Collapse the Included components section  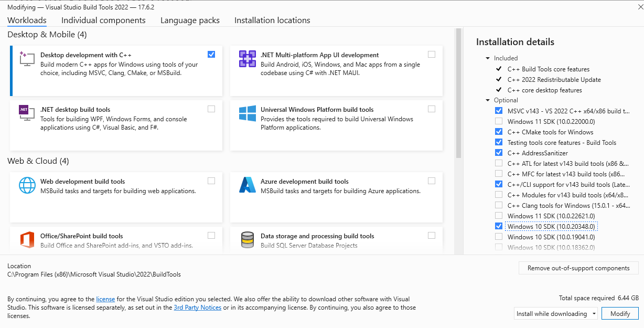tap(488, 58)
